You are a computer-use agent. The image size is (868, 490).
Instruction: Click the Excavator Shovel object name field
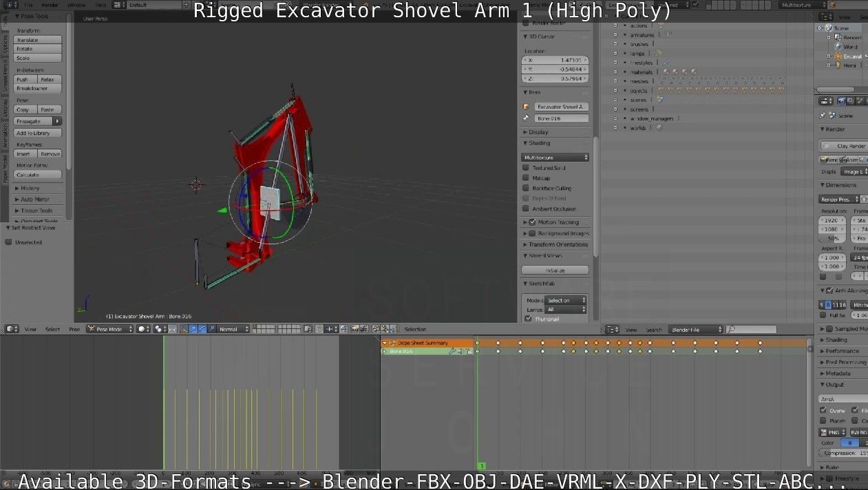pyautogui.click(x=561, y=107)
